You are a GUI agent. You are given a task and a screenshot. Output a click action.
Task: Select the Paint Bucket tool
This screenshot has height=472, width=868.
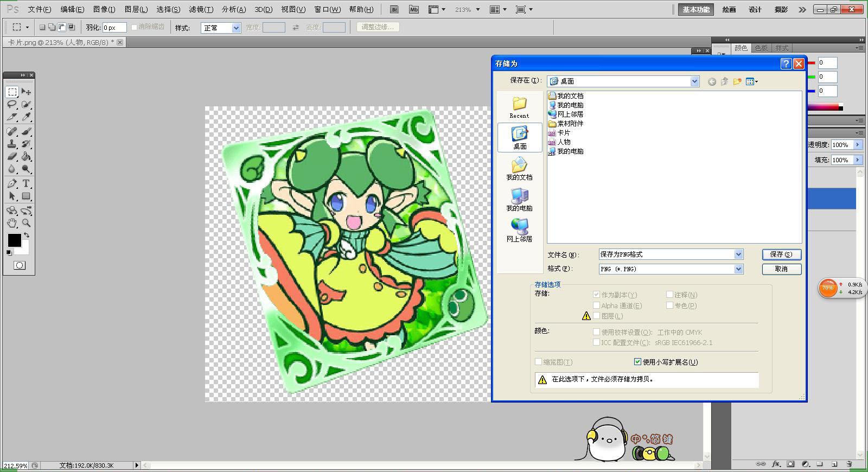click(x=26, y=156)
